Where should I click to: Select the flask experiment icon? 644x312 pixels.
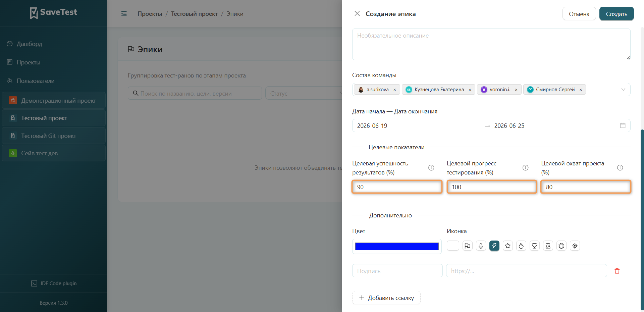pyautogui.click(x=548, y=246)
